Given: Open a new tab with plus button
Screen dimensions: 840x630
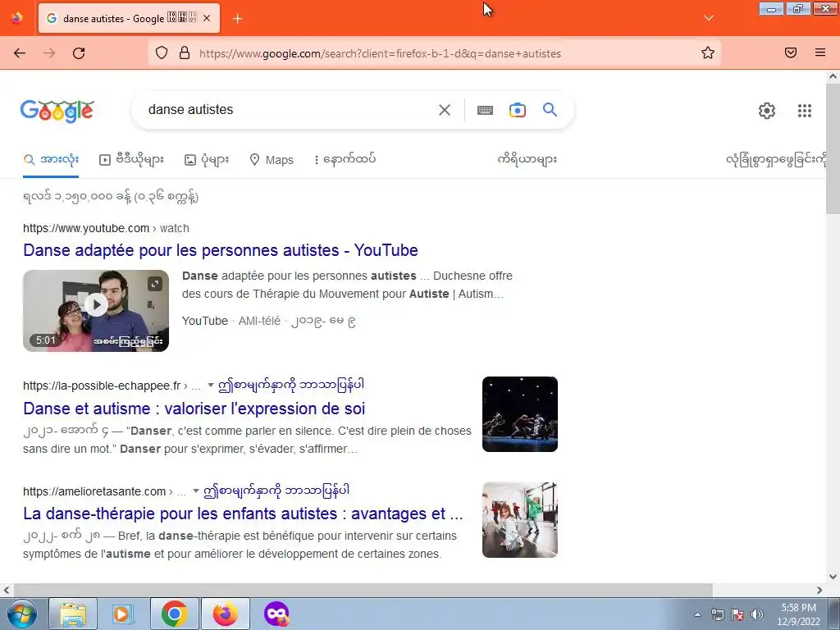Looking at the screenshot, I should tap(238, 19).
